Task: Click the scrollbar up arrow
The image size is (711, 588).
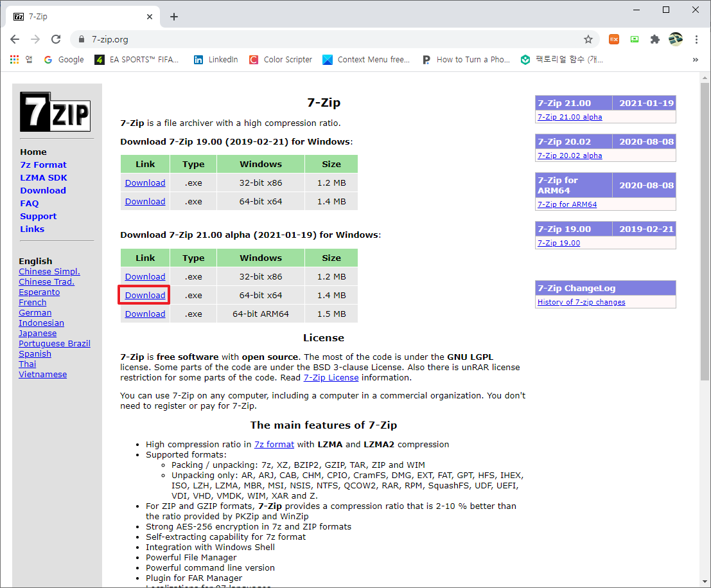Action: [705, 78]
